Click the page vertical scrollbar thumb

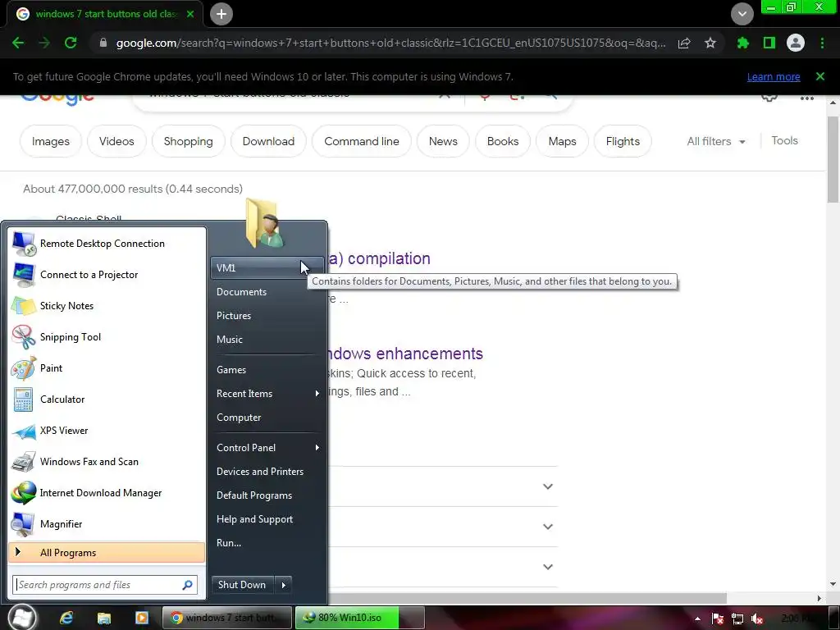point(833,159)
